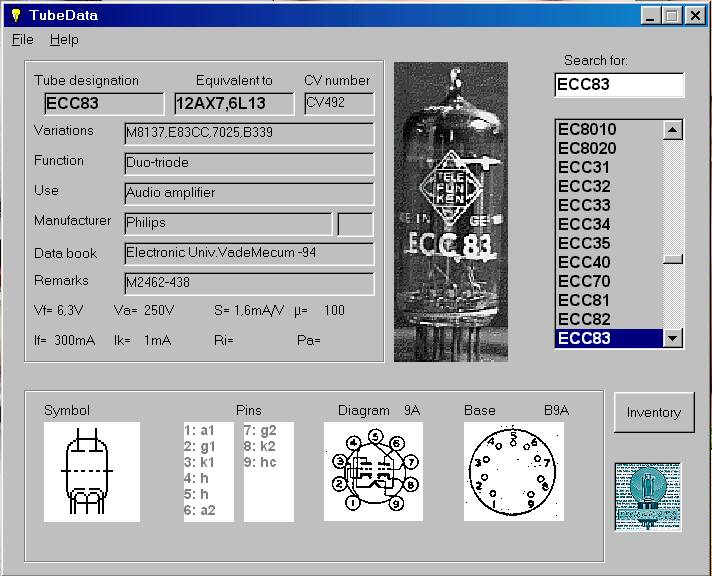The height and width of the screenshot is (576, 712).
Task: Select ECC82 in the tube list
Action: [608, 319]
